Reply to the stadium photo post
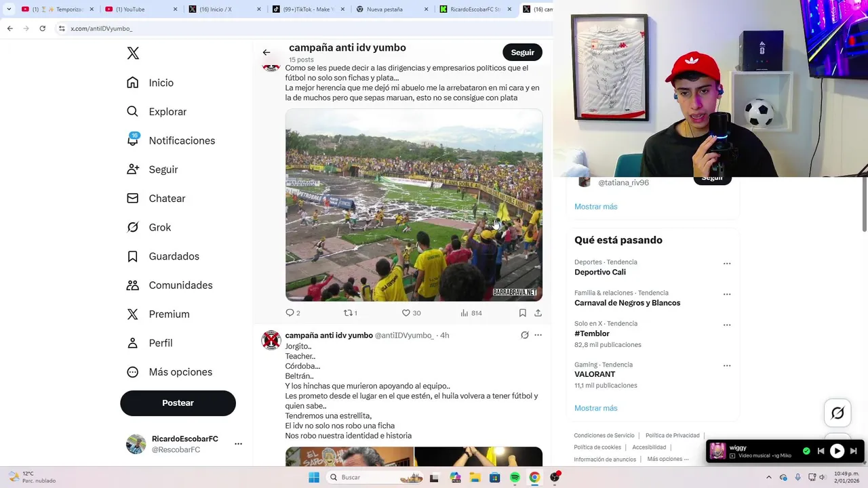Image resolution: width=868 pixels, height=488 pixels. pyautogui.click(x=292, y=313)
